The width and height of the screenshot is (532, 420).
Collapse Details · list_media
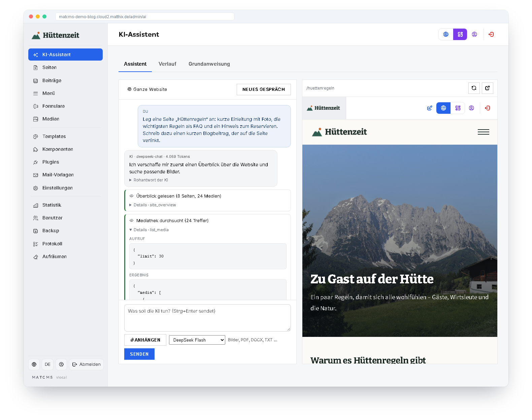click(149, 230)
